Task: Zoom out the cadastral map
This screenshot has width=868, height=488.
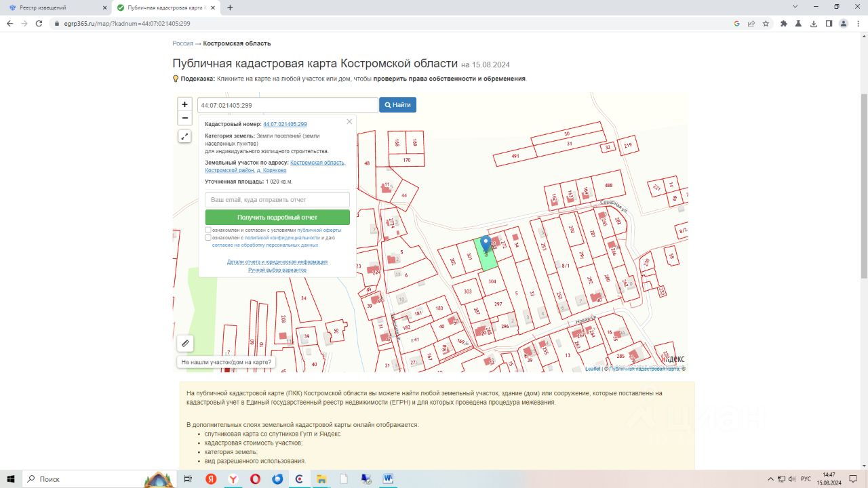Action: pos(184,119)
